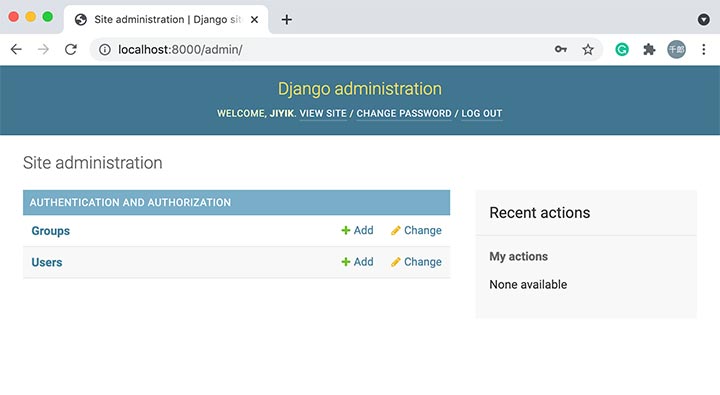The image size is (720, 395).
Task: Click the tab search dropdown arrow
Action: (x=703, y=19)
